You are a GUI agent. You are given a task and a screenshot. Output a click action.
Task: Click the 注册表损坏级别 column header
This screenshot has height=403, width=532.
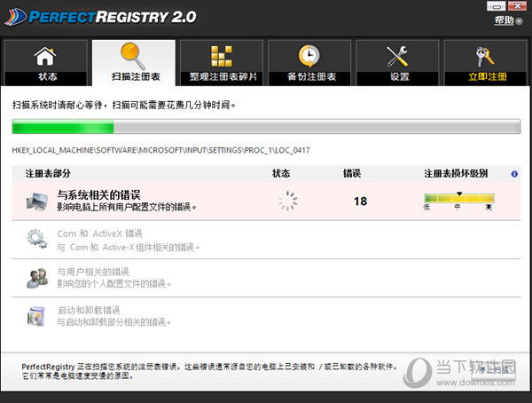coord(456,174)
